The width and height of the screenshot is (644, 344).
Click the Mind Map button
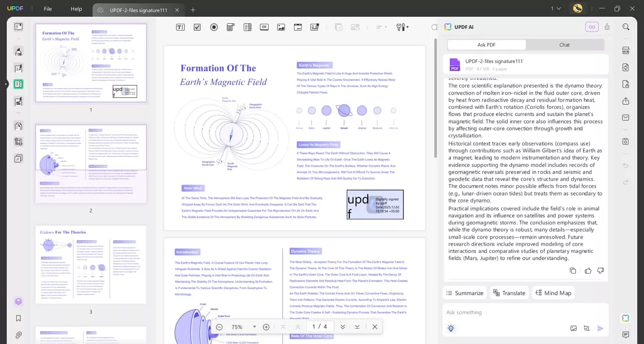tap(553, 293)
